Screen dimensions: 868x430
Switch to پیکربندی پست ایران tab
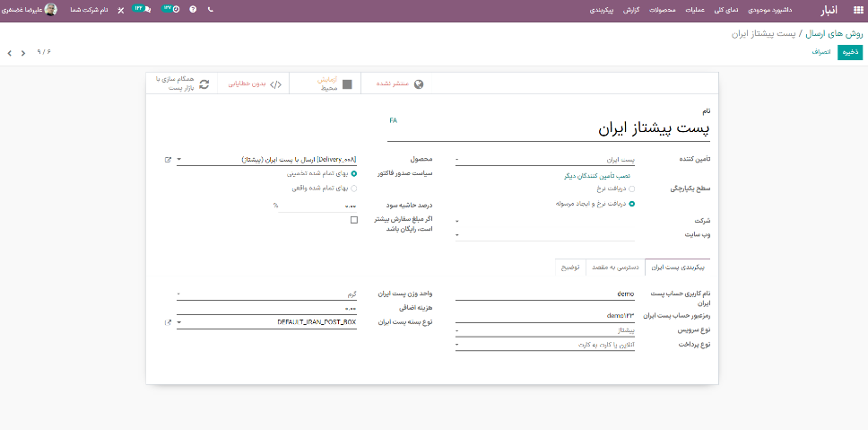678,268
